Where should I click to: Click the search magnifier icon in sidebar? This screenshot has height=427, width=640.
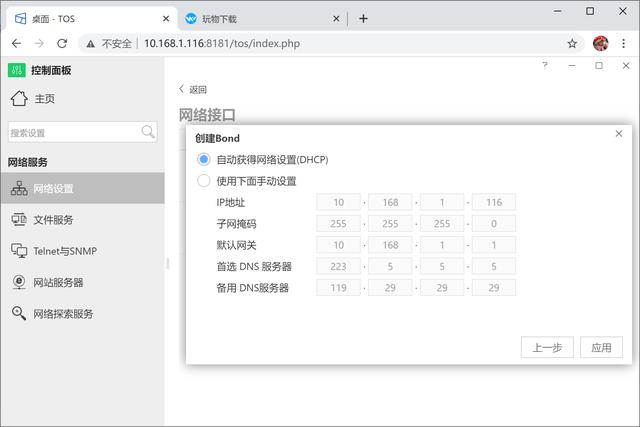coord(148,132)
